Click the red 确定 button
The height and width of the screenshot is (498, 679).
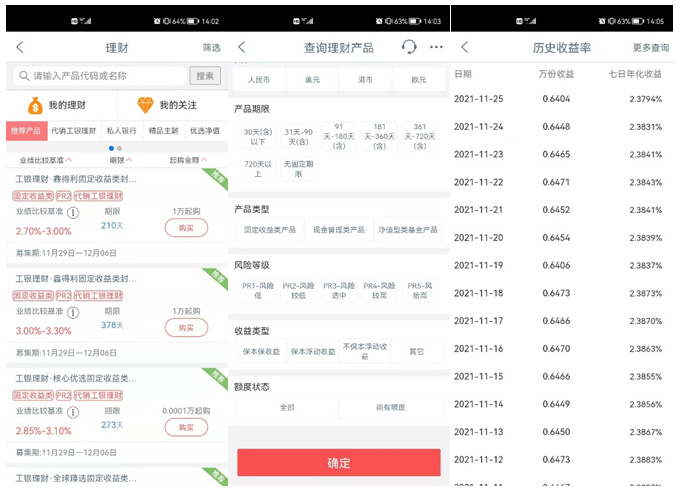click(x=339, y=462)
